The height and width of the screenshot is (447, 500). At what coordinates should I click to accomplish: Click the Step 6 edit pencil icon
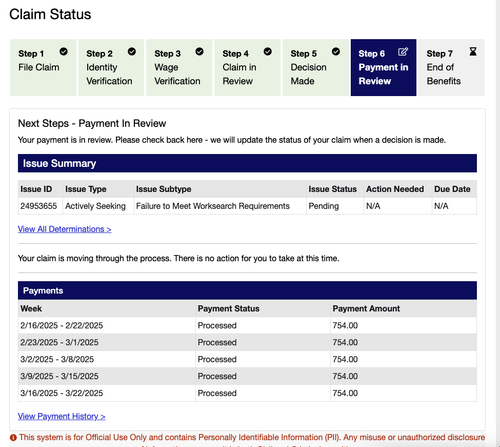coord(403,52)
